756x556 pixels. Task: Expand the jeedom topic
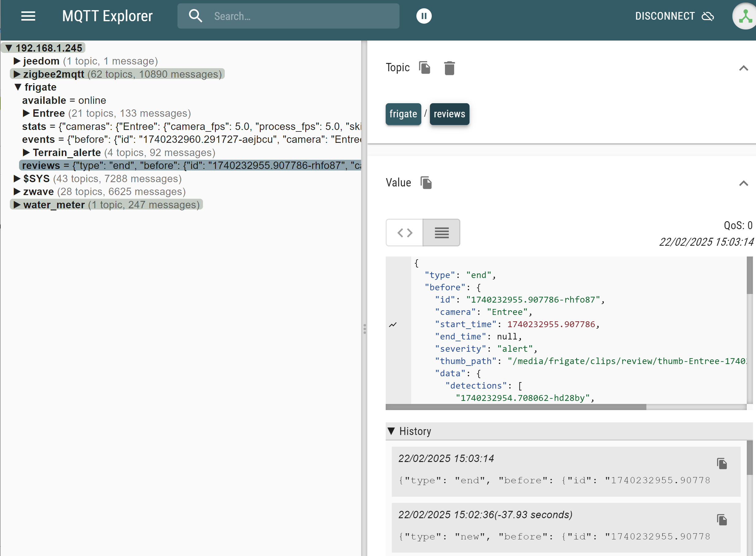tap(17, 61)
